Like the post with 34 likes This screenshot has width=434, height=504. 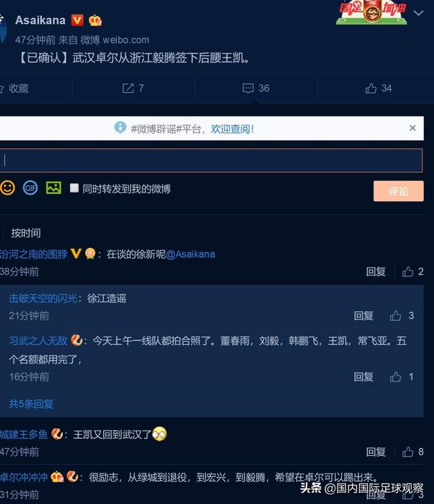[x=378, y=88]
